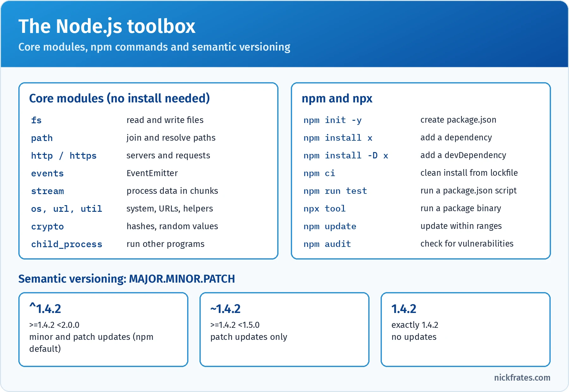This screenshot has height=392, width=569.
Task: Click 'read and write files' description
Action: (165, 120)
